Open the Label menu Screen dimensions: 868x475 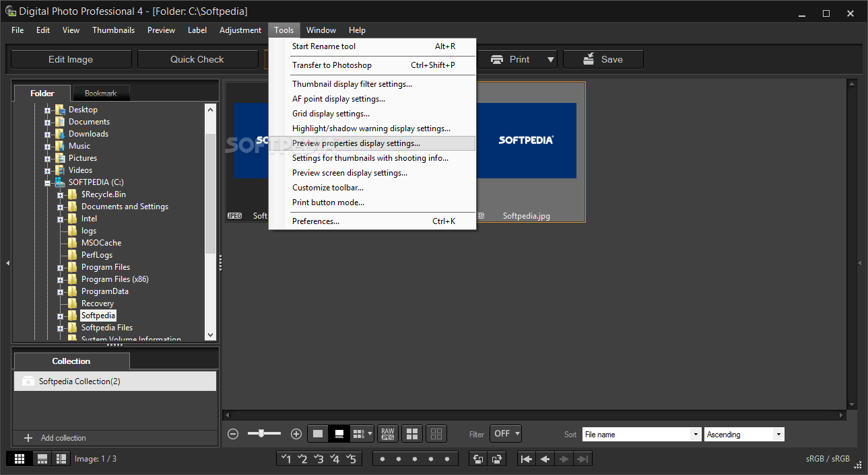click(x=197, y=30)
